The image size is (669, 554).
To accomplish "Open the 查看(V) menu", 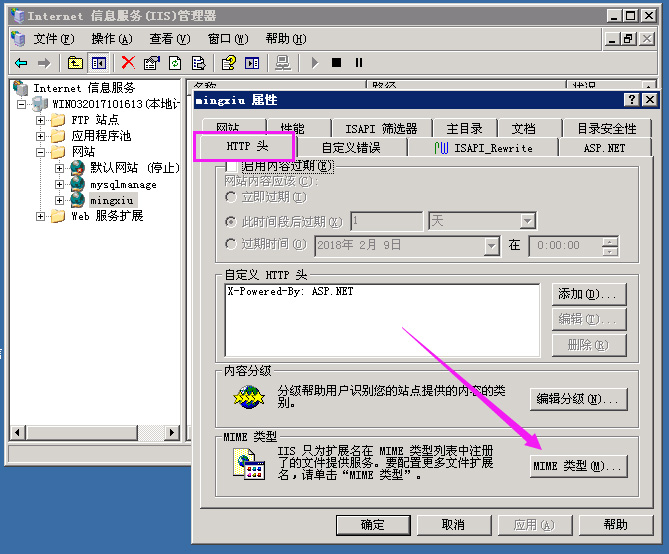I will coord(170,39).
